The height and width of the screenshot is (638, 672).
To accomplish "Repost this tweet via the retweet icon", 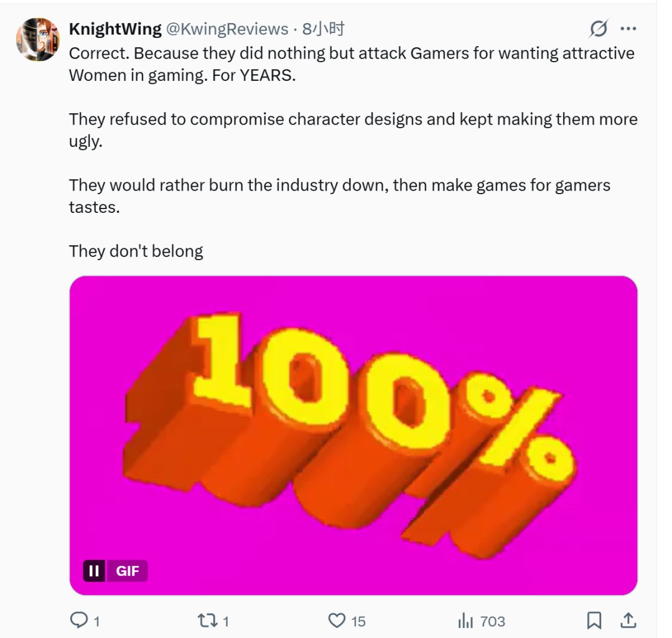I will click(206, 620).
